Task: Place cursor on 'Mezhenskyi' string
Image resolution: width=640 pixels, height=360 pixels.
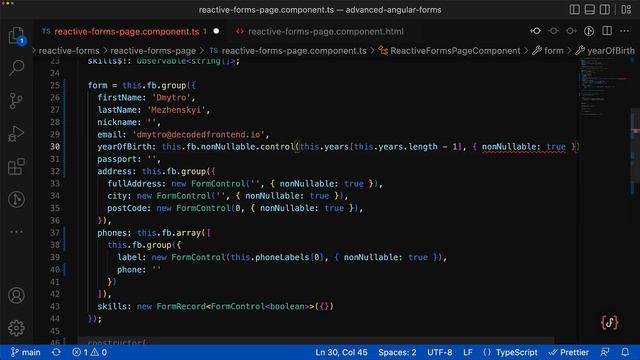Action: click(176, 110)
